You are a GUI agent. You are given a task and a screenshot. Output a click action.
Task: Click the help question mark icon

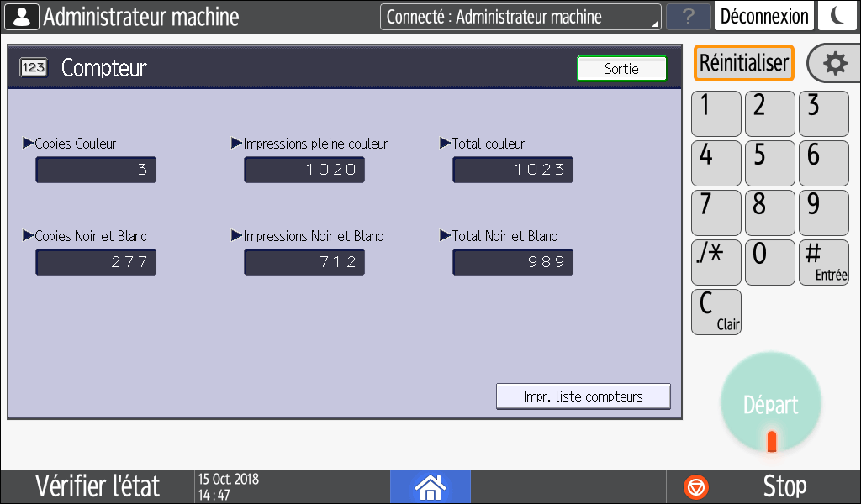[x=688, y=17]
